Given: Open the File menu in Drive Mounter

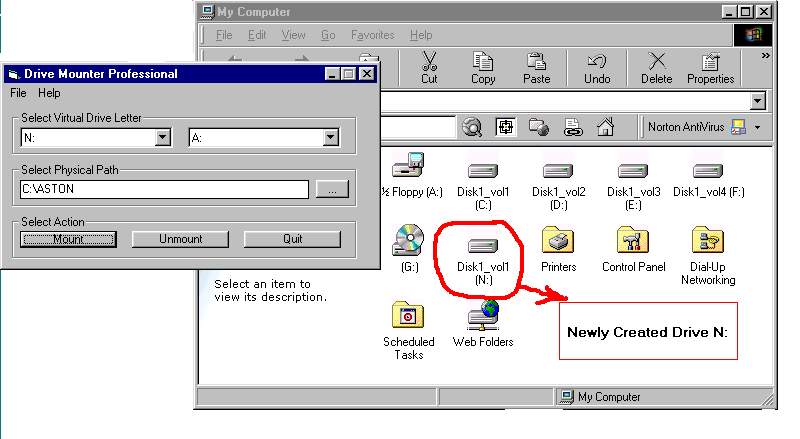Looking at the screenshot, I should tap(18, 93).
